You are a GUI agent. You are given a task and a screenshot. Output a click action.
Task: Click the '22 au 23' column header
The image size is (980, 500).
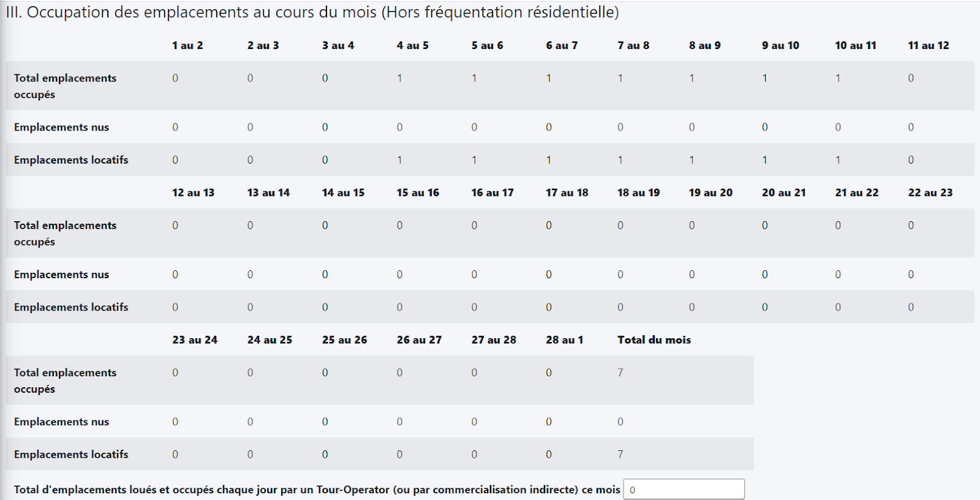pos(930,192)
